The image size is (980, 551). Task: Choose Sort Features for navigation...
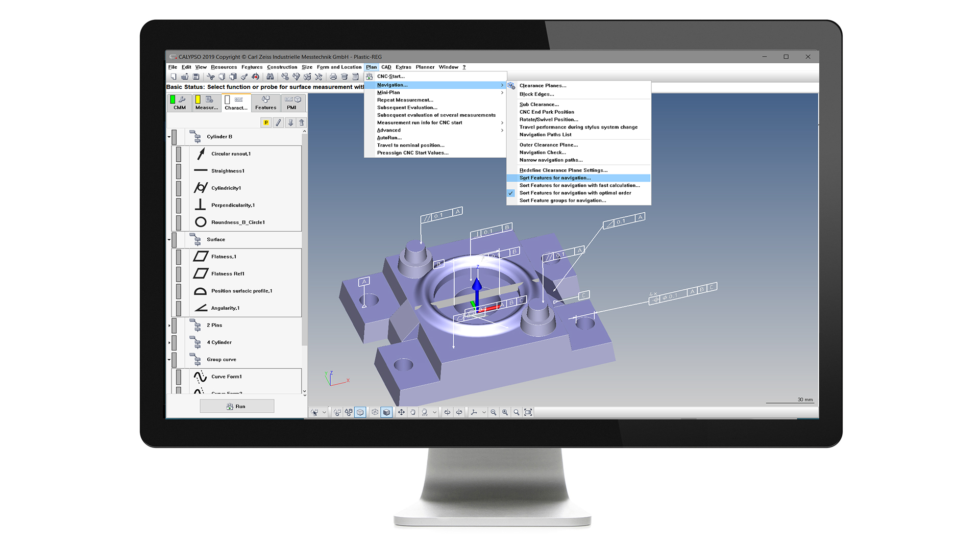[578, 178]
